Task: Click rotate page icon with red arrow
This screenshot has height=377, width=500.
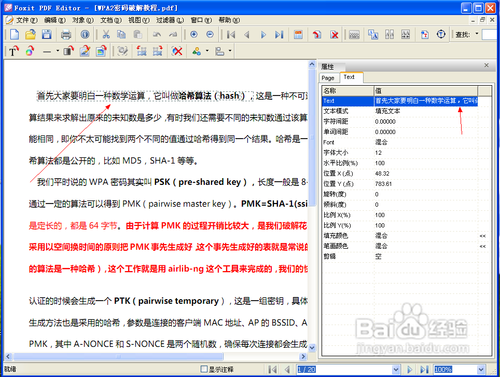Action: [317, 34]
